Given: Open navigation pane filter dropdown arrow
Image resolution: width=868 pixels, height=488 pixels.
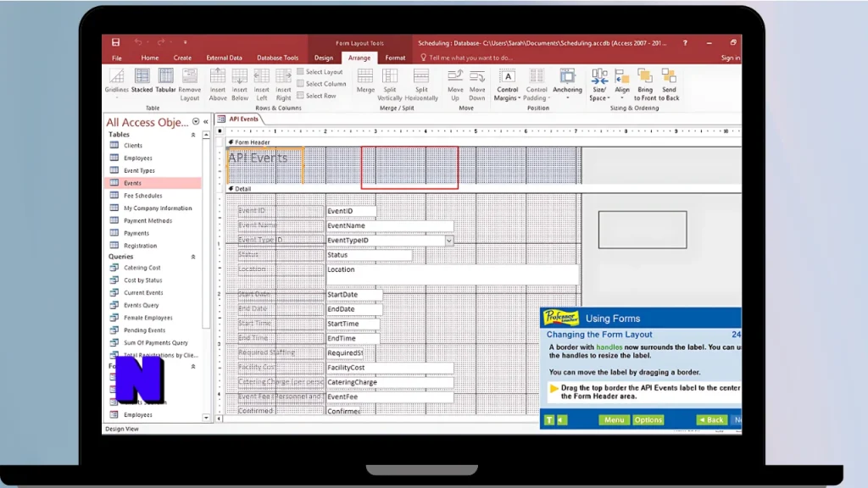Looking at the screenshot, I should (196, 122).
